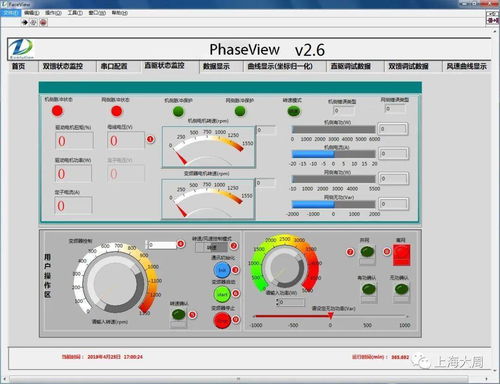Click the Run arrow in the toolbar
Image resolution: width=500 pixels, height=384 pixels.
[25, 22]
